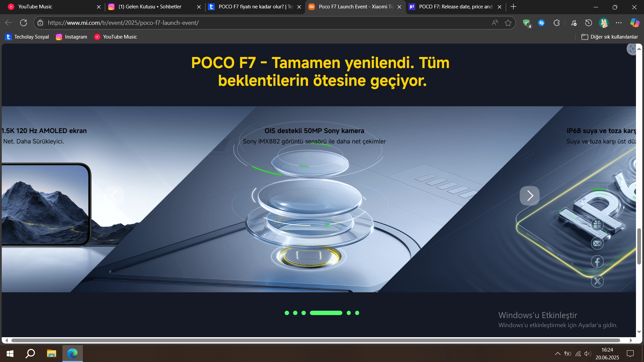Open Settings and more three dots menu
This screenshot has width=644, height=362.
619,23
